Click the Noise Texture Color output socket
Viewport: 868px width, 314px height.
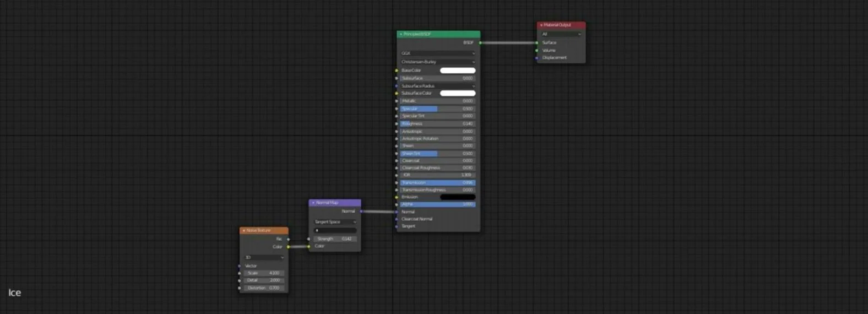coord(288,247)
